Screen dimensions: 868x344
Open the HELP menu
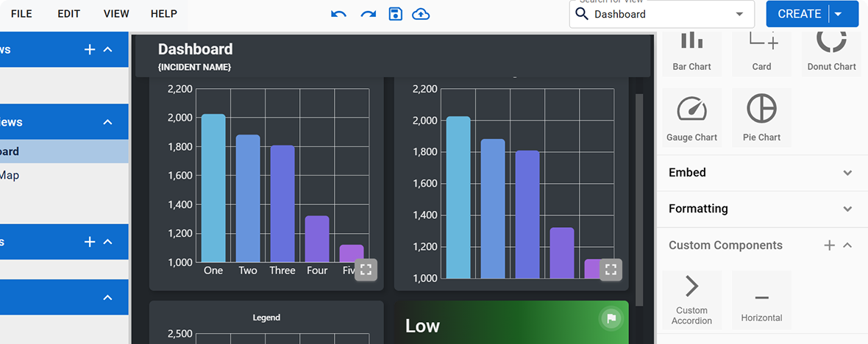click(x=163, y=14)
